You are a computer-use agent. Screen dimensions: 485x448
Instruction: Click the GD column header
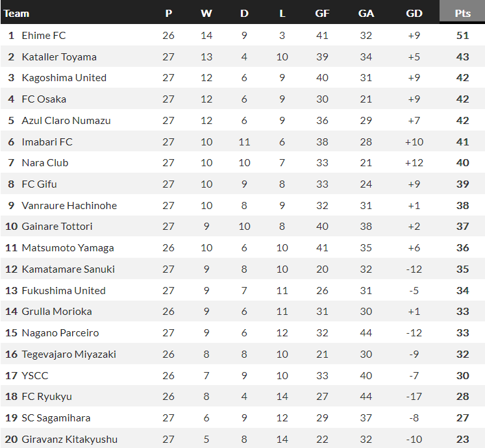pos(414,13)
